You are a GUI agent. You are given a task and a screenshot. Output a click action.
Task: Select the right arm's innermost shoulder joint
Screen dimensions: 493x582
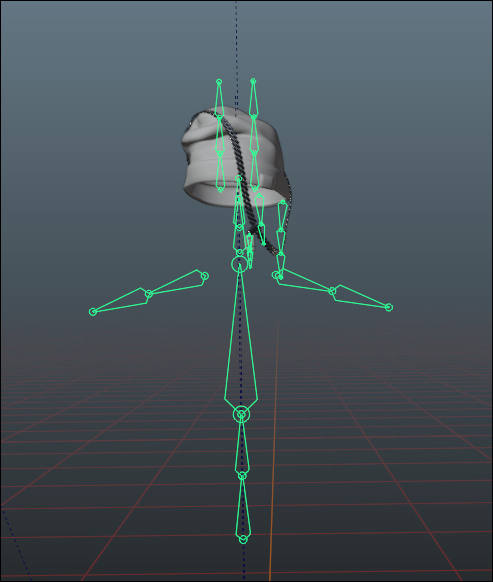pos(276,275)
